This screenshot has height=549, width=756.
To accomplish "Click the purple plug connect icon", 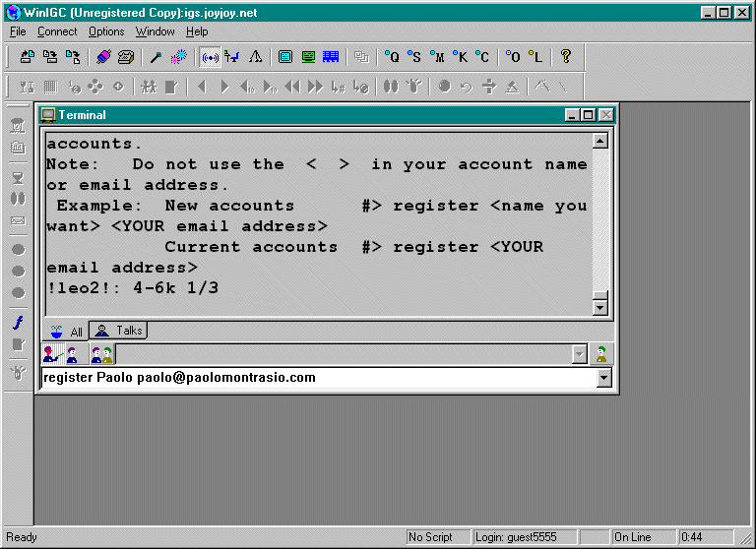I will click(x=103, y=57).
